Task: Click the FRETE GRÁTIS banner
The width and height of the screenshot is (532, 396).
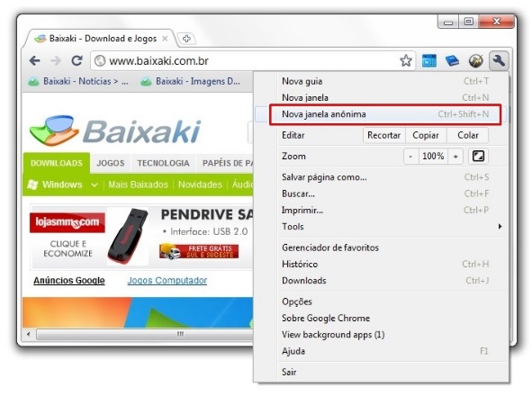Action: tap(199, 251)
